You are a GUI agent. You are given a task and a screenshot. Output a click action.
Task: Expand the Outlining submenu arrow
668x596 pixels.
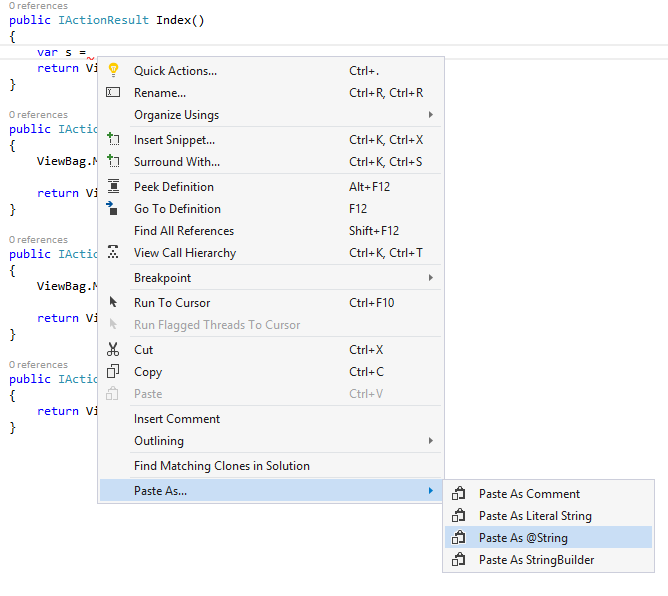[431, 441]
